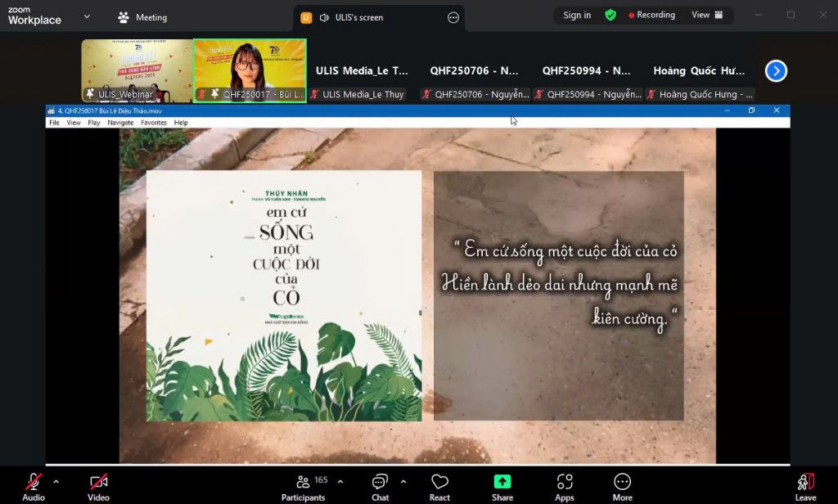The height and width of the screenshot is (504, 838).
Task: Open the Play menu in media player
Action: (x=94, y=123)
